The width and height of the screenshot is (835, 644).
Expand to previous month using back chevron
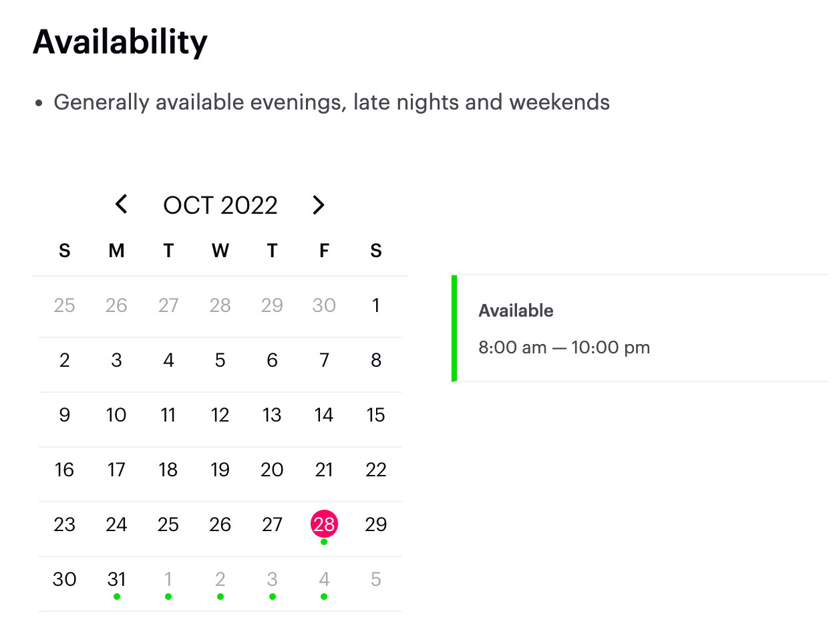point(121,205)
